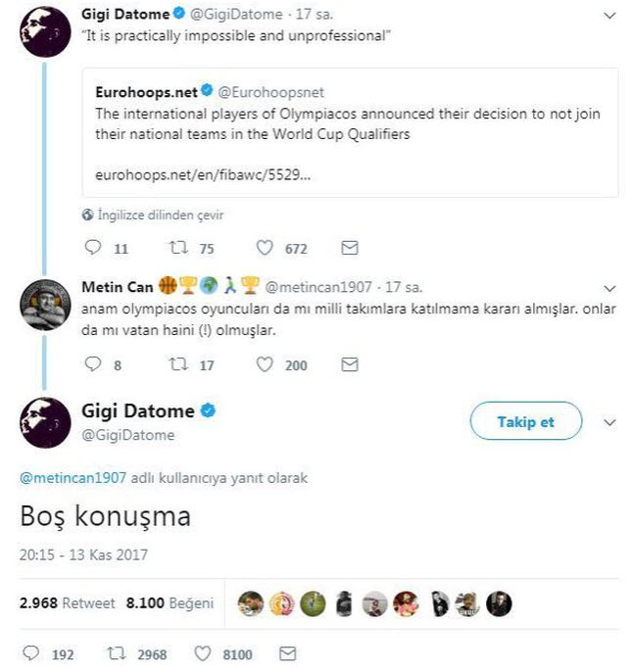Open @metincan1907 mention in reply line
The width and height of the screenshot is (632, 672).
coord(73,478)
